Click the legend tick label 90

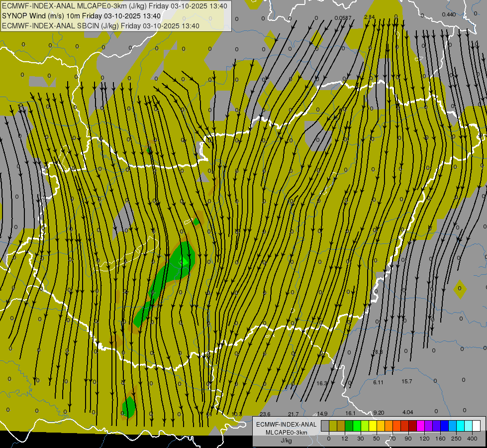point(408,439)
